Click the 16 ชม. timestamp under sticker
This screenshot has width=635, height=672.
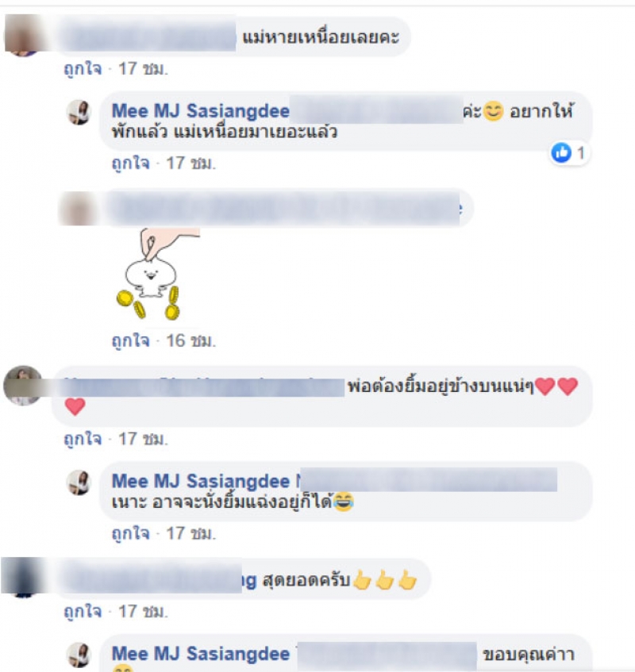190,340
